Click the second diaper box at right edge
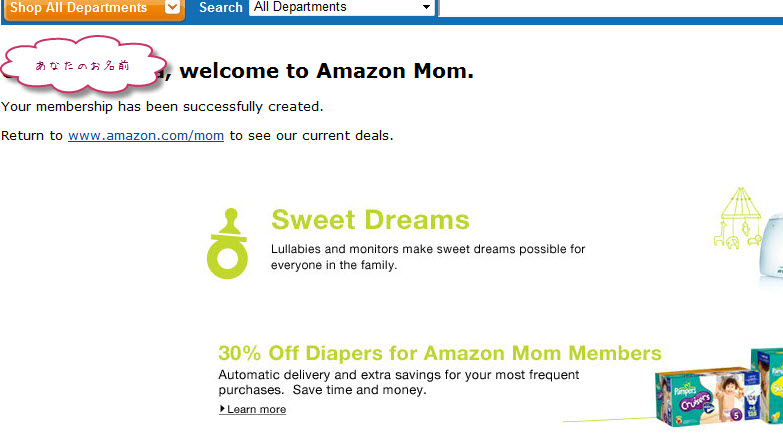The height and width of the screenshot is (443, 783). point(767,386)
